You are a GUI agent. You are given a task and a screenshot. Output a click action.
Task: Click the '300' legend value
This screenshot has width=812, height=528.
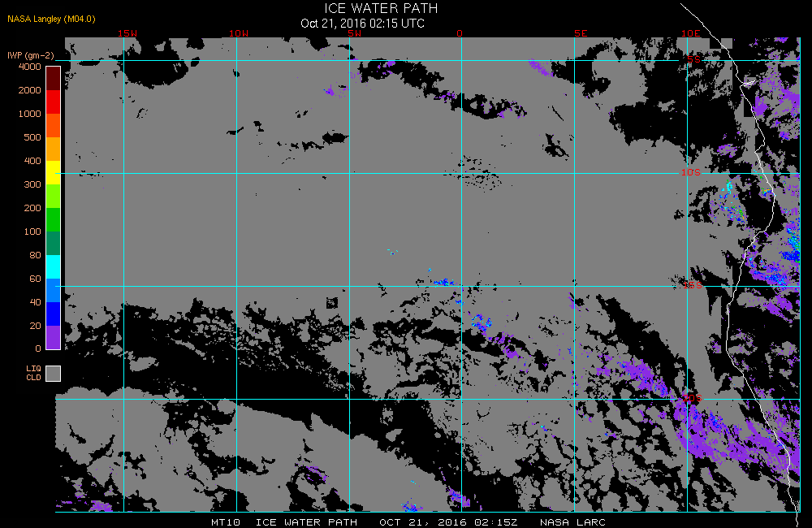click(32, 184)
